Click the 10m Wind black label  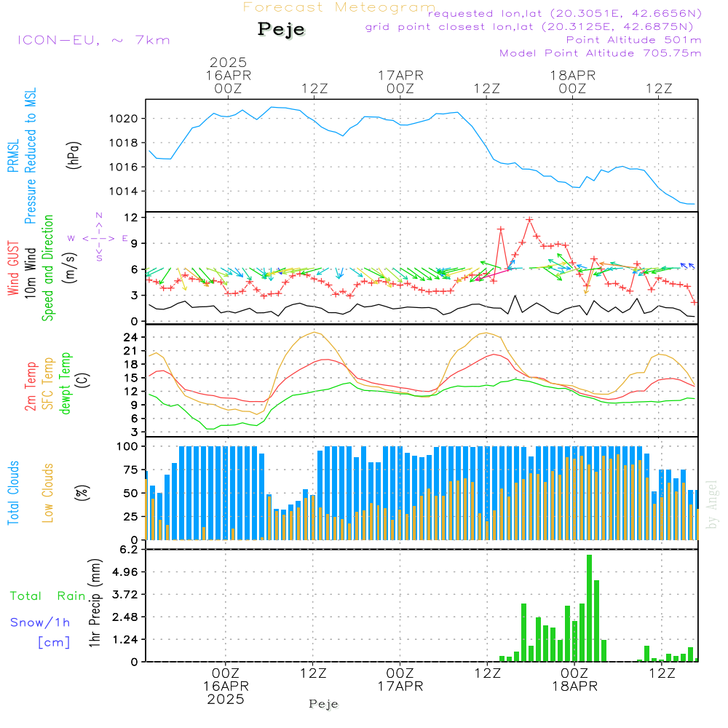(30, 273)
